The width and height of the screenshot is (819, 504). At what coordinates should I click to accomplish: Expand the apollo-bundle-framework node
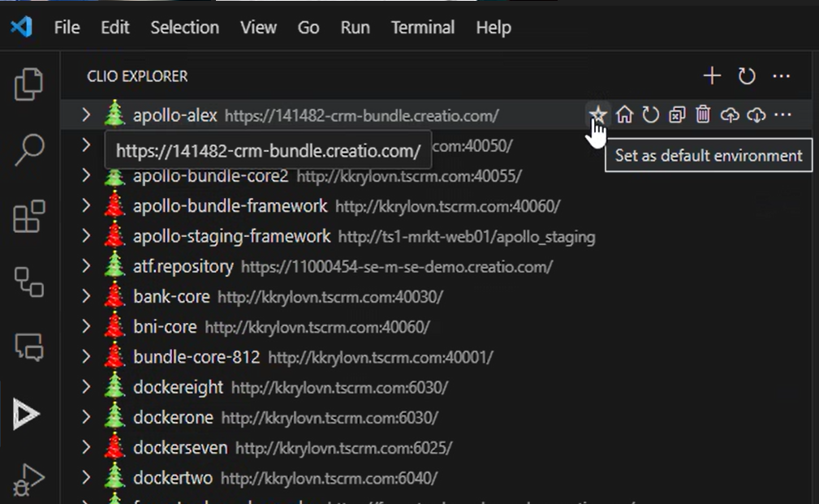coord(86,206)
